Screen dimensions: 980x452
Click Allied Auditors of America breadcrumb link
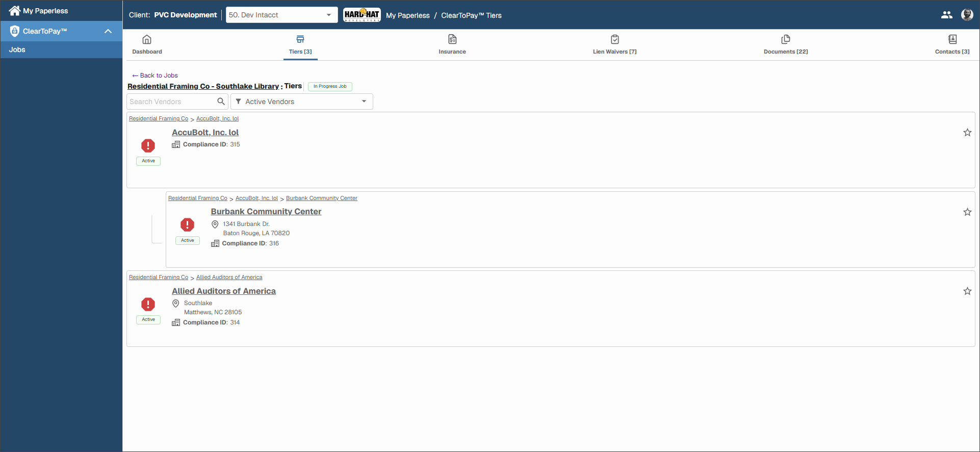pyautogui.click(x=229, y=277)
